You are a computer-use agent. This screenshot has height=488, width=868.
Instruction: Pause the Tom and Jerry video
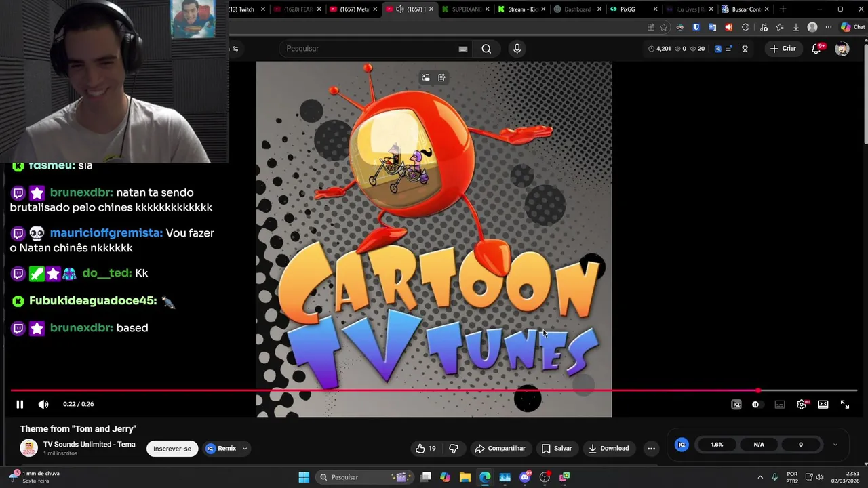pos(20,405)
